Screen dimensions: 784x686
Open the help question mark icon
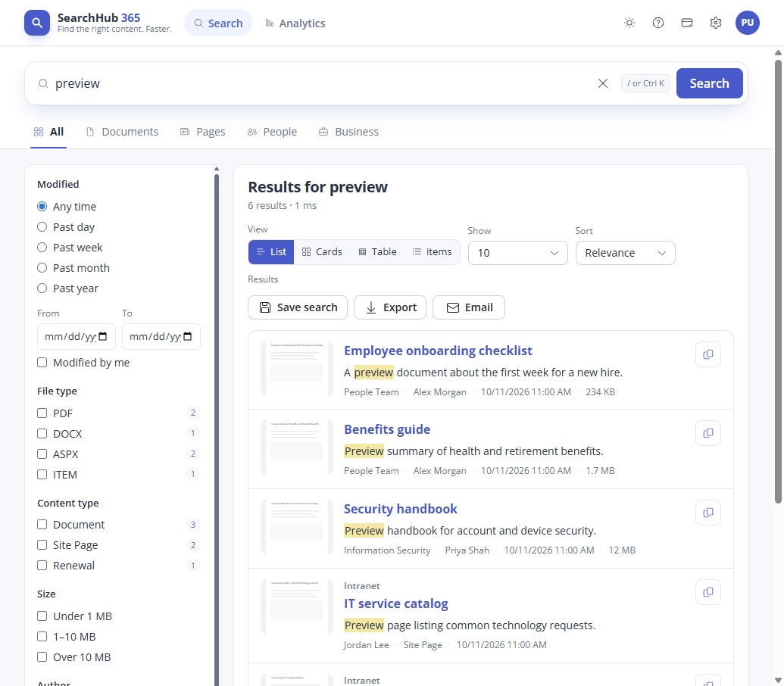click(x=658, y=23)
